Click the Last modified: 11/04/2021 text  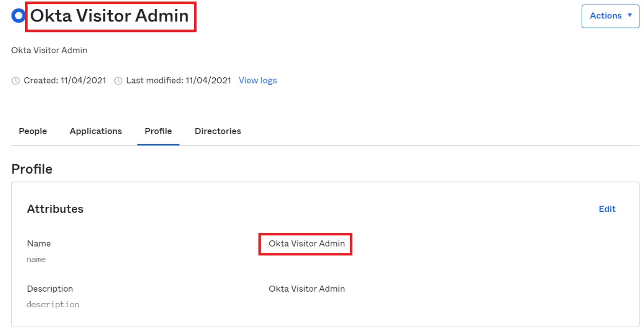(x=179, y=80)
